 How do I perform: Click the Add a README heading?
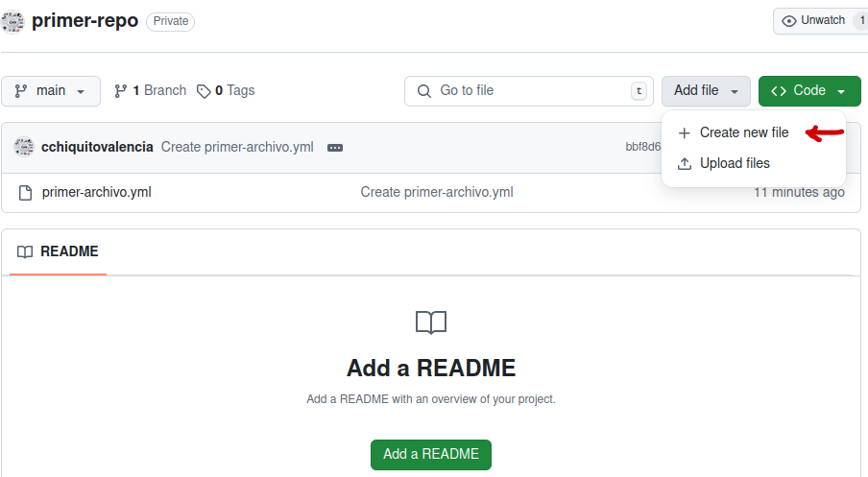pos(431,368)
